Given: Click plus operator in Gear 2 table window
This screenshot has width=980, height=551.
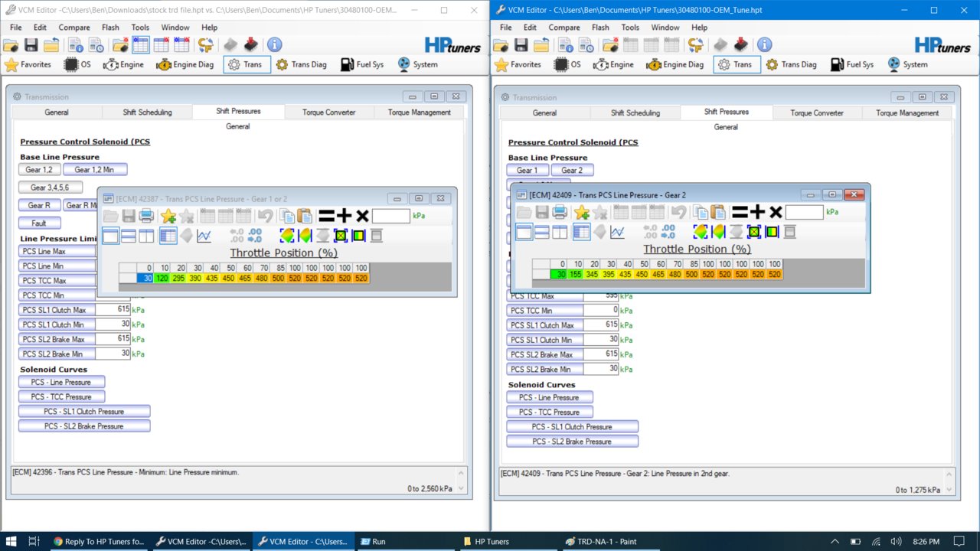Looking at the screenshot, I should coord(758,212).
